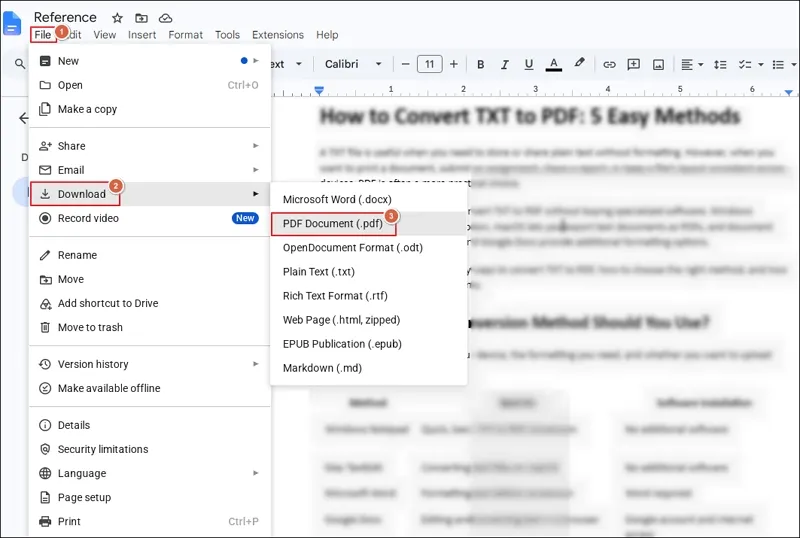This screenshot has width=800, height=538.
Task: Download as Markdown (.md)
Action: [x=368, y=368]
